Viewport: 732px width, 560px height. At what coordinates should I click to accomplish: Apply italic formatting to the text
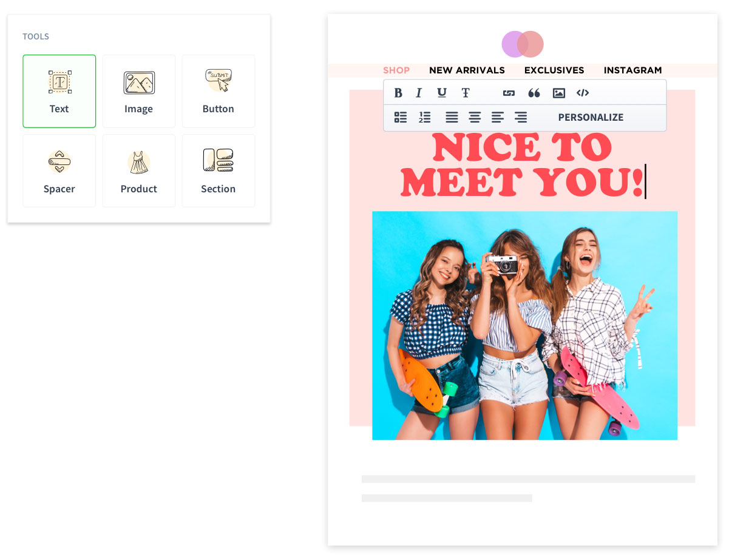(419, 93)
